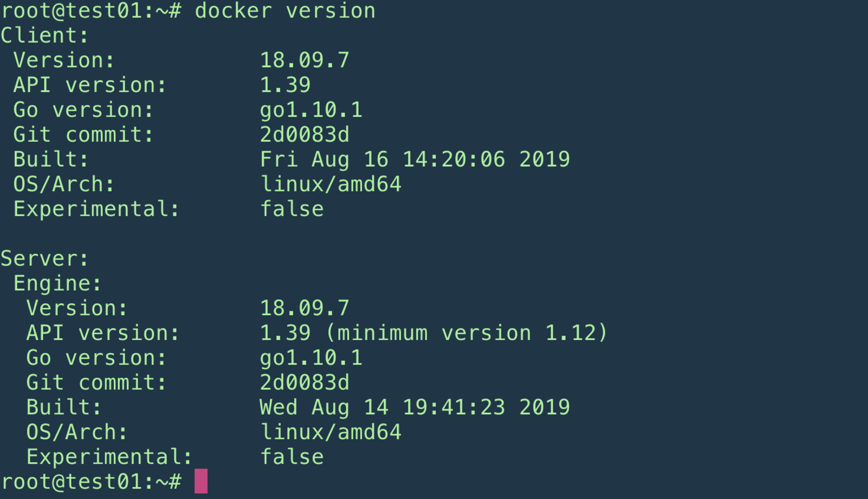Click the Client Go version go1.10.1
The height and width of the screenshot is (499, 868).
coord(311,110)
